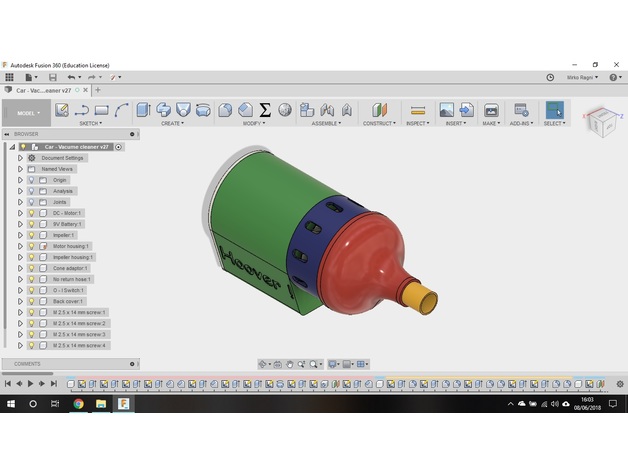This screenshot has width=628, height=472.
Task: Toggle visibility of Joints folder
Action: tap(32, 202)
